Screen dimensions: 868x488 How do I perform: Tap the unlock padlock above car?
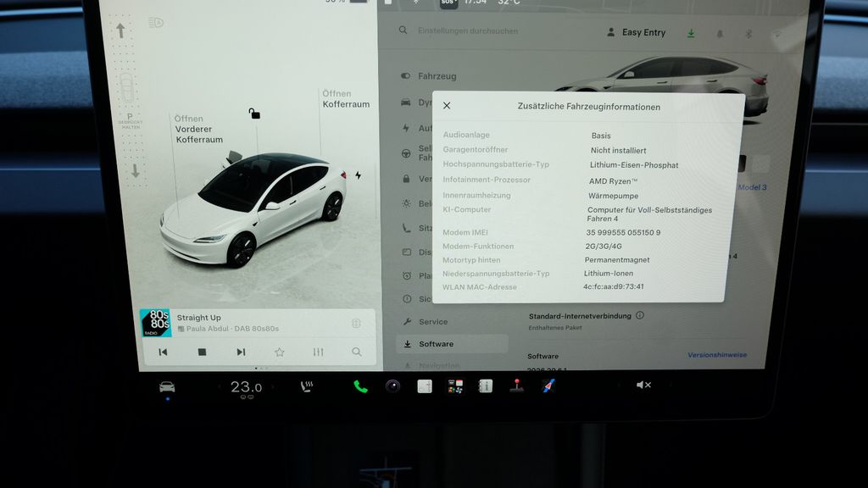pos(254,114)
